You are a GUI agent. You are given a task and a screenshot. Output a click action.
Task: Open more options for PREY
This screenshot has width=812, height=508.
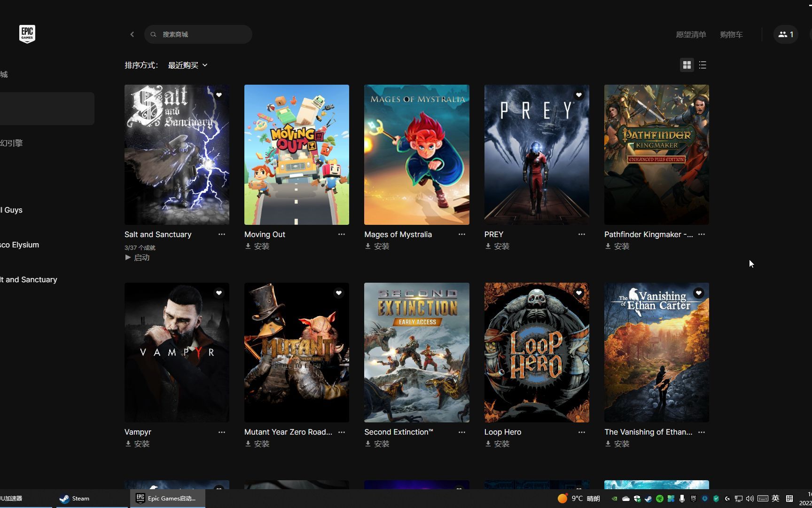[x=582, y=234]
